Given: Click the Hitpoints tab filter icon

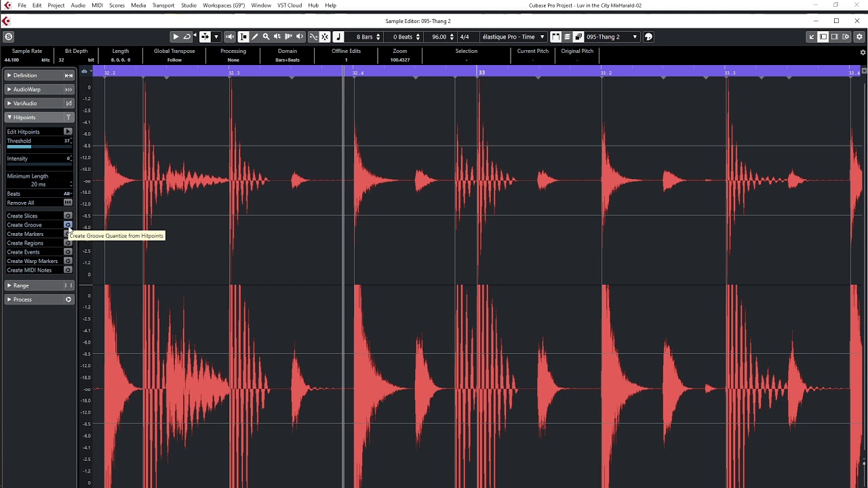Looking at the screenshot, I should [68, 117].
